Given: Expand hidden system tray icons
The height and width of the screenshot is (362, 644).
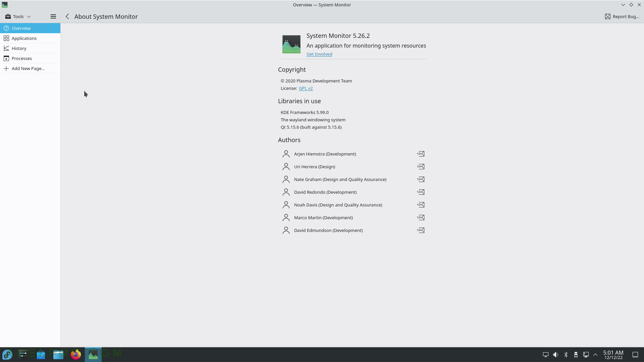Looking at the screenshot, I should point(595,355).
